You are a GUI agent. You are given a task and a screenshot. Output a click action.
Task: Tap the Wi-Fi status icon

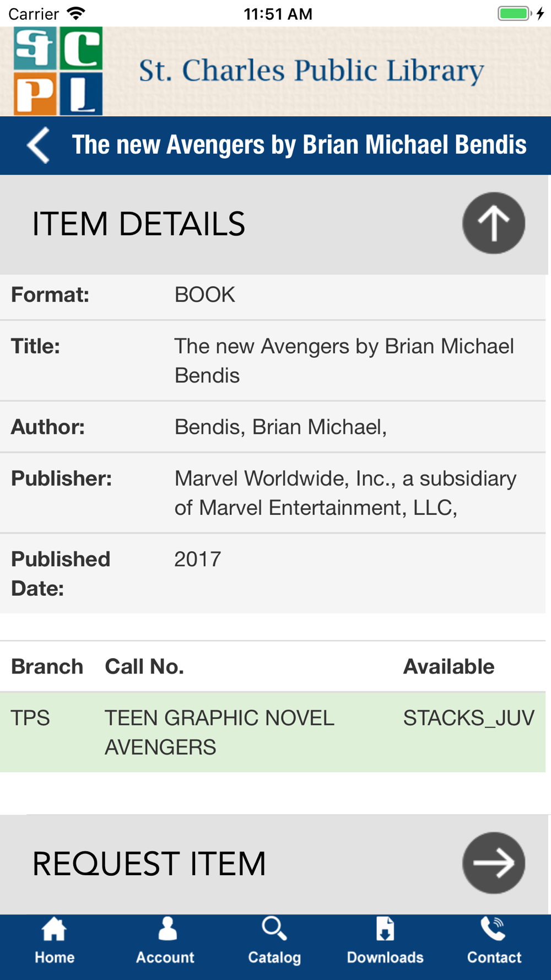click(x=76, y=13)
